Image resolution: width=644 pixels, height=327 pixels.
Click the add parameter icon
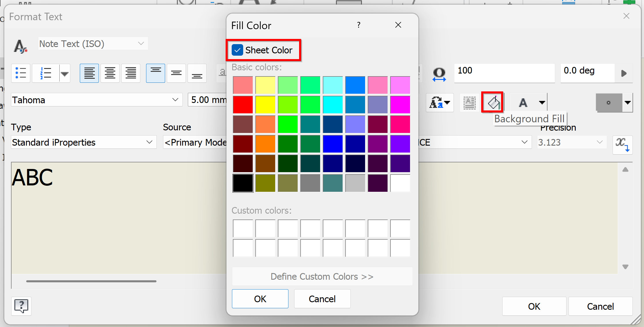[x=622, y=145]
